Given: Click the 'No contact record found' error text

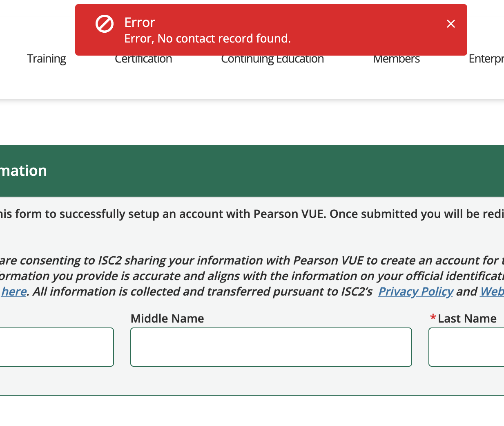Looking at the screenshot, I should click(x=207, y=38).
